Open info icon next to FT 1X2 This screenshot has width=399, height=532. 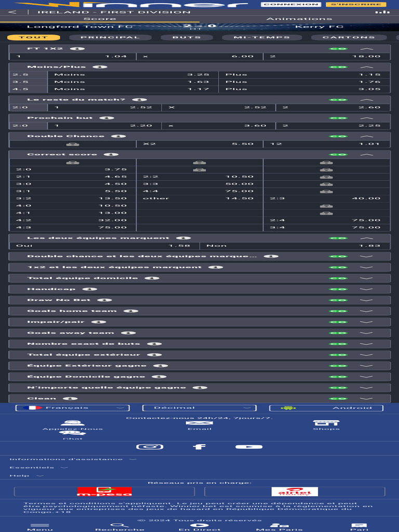[77, 48]
